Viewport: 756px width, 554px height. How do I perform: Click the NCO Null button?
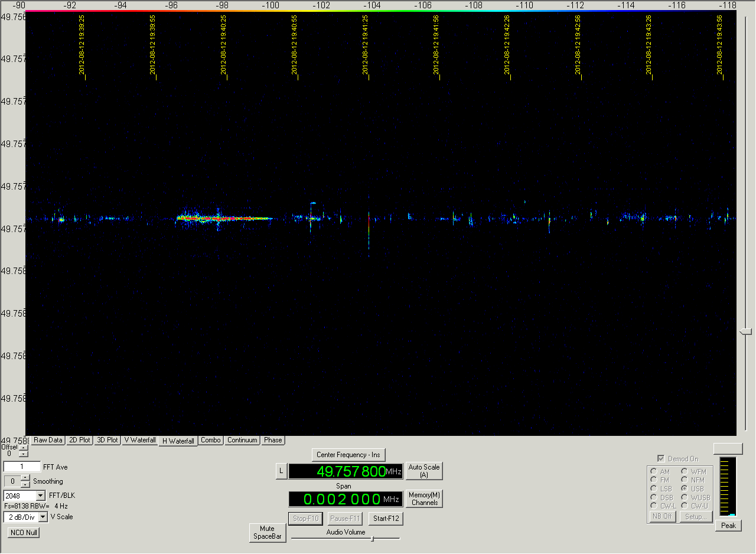[24, 532]
